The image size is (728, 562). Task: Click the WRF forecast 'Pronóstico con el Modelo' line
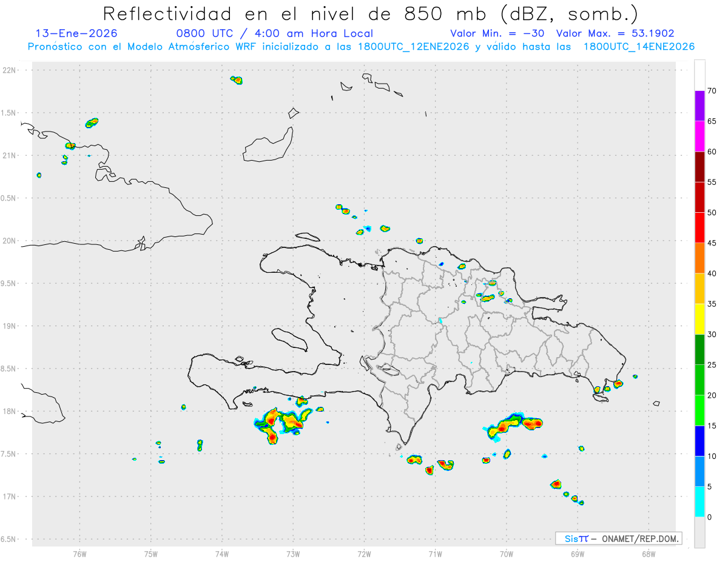click(x=361, y=47)
